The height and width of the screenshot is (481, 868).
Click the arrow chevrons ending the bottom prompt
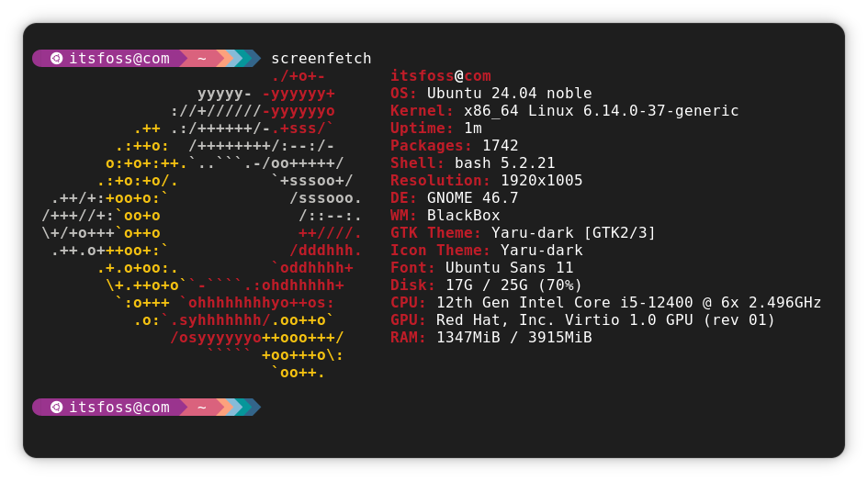coord(239,408)
